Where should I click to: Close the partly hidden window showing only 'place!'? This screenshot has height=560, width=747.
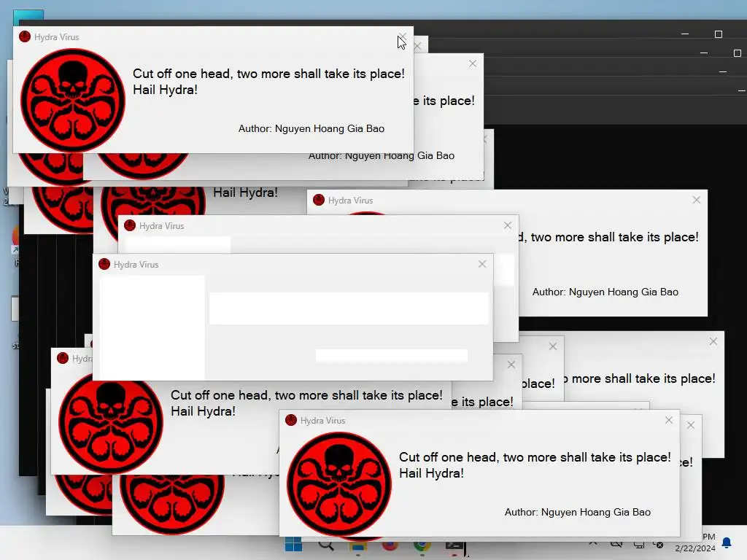point(553,346)
